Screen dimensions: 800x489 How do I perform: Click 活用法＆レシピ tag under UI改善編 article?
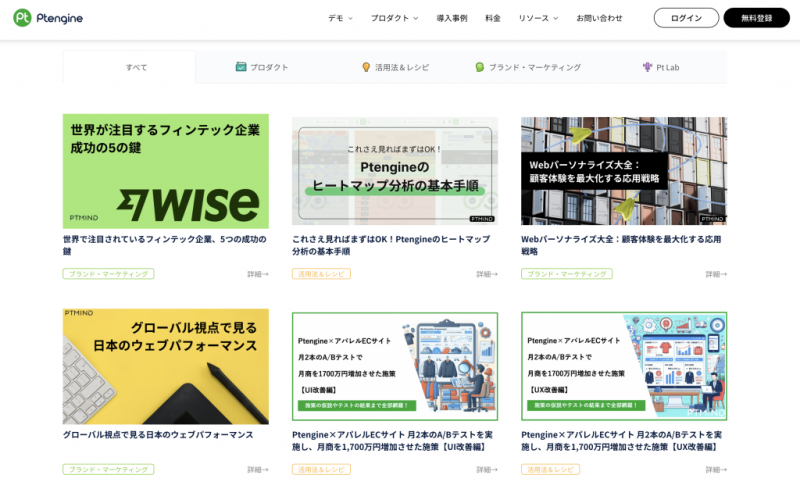pos(321,470)
